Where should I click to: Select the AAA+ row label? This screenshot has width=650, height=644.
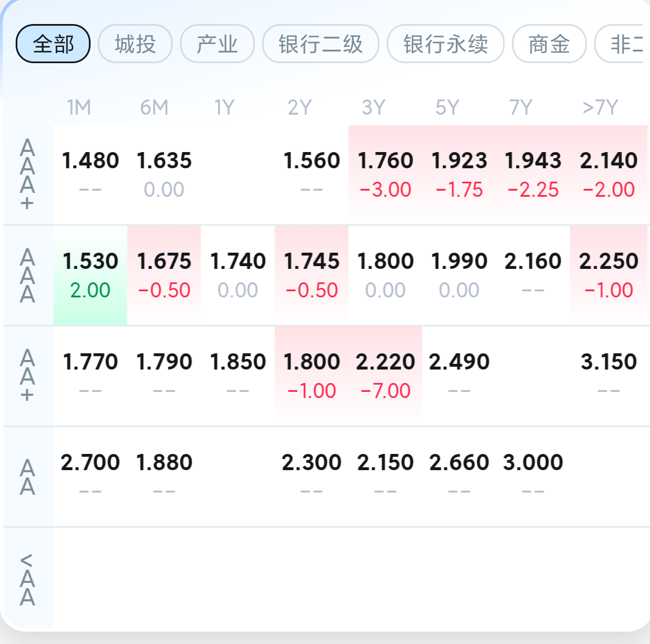coord(27,174)
